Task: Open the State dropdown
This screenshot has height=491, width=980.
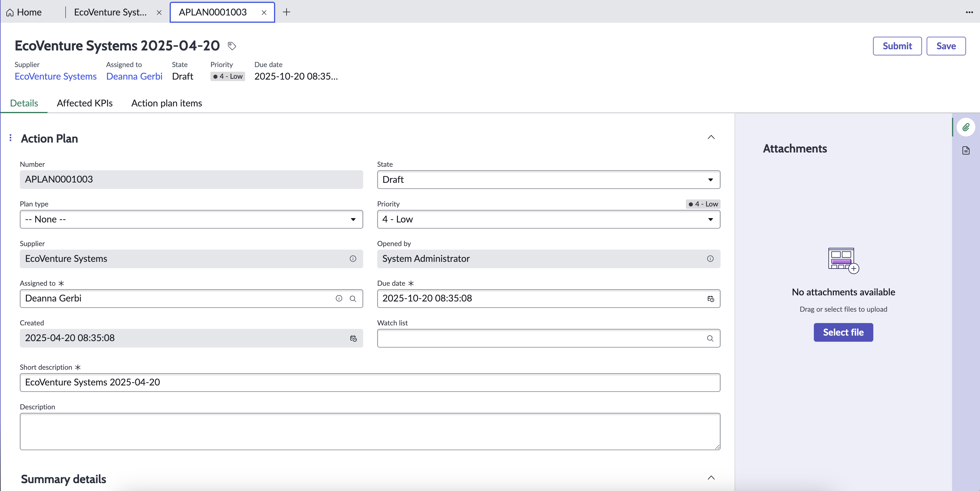Action: (x=548, y=180)
